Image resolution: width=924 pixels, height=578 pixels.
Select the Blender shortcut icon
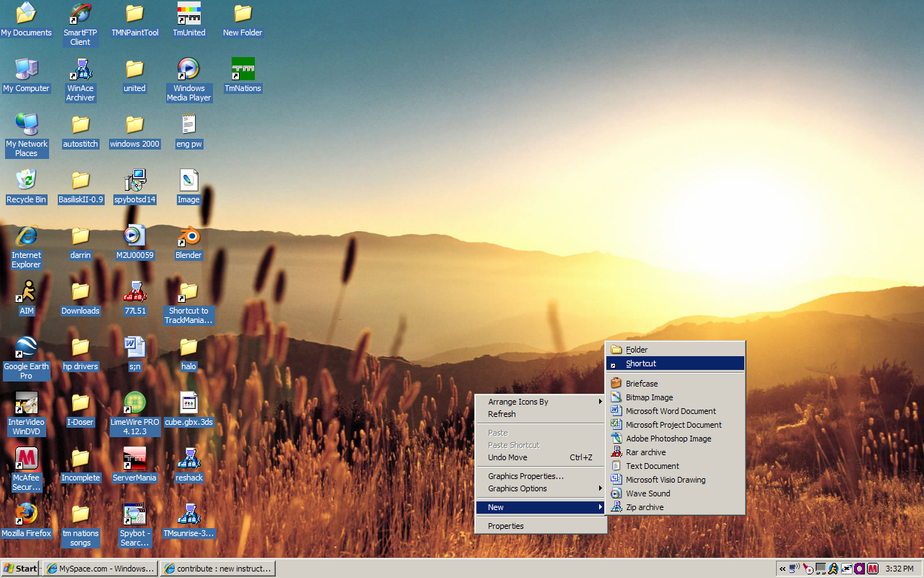pyautogui.click(x=189, y=242)
